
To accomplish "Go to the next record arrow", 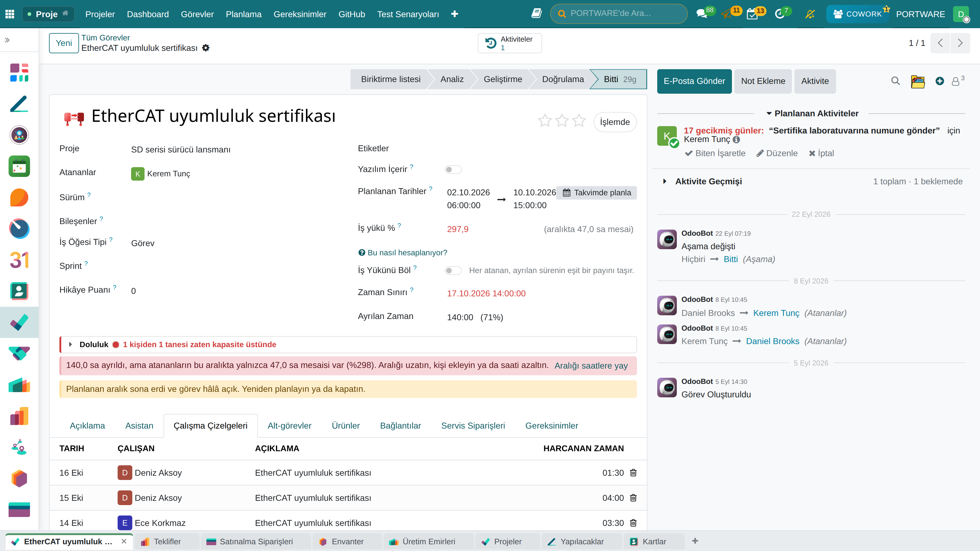I will click(x=960, y=43).
